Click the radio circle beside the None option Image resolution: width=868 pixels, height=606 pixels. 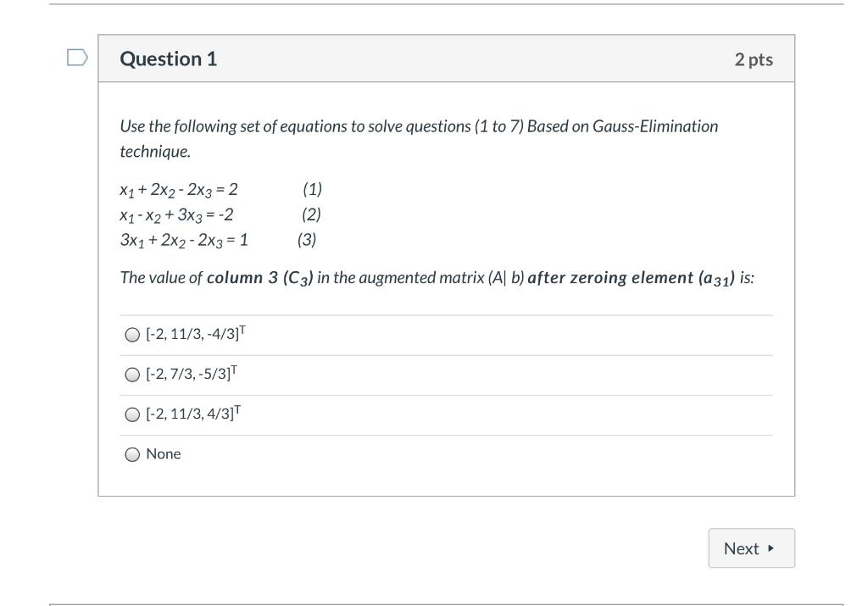click(x=132, y=453)
